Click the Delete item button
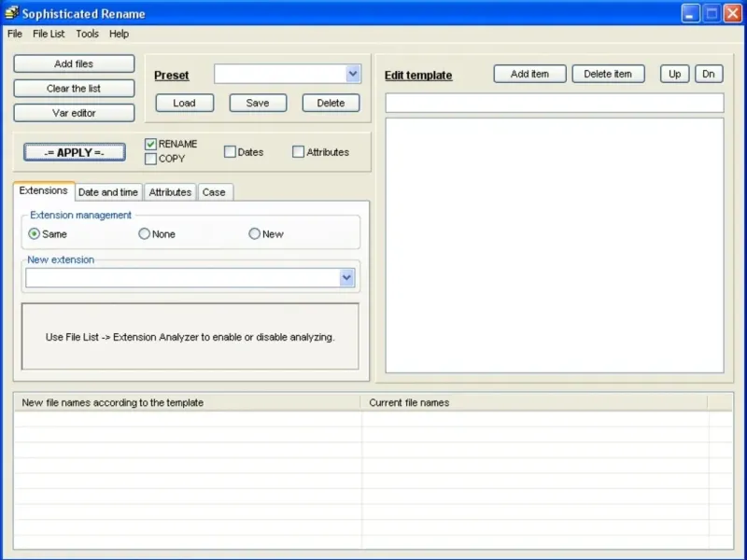Image resolution: width=747 pixels, height=560 pixels. [x=608, y=74]
